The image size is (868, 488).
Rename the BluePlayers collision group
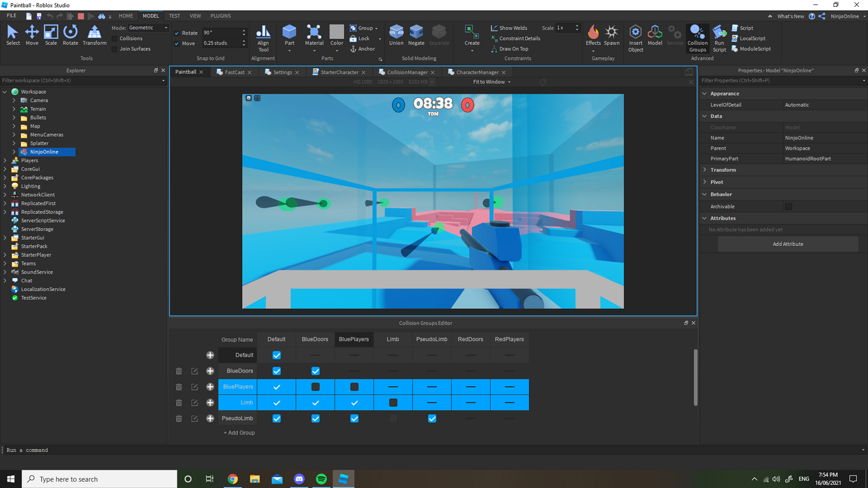tap(194, 387)
